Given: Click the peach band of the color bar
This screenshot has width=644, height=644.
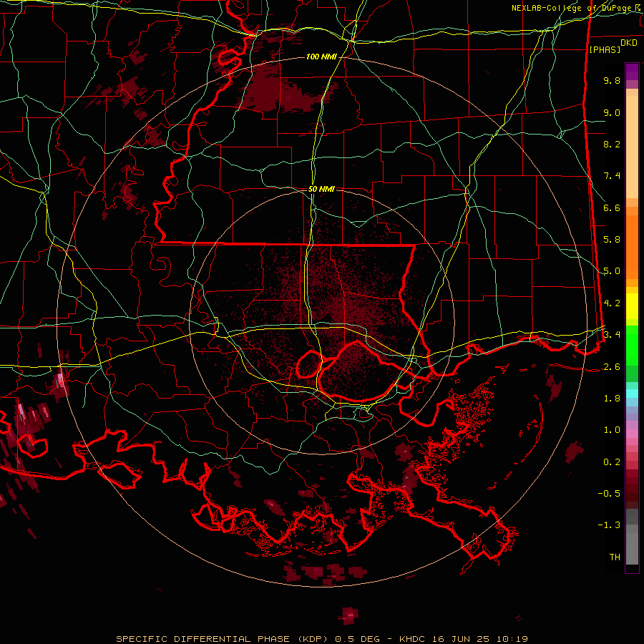Looking at the screenshot, I should click(632, 144).
